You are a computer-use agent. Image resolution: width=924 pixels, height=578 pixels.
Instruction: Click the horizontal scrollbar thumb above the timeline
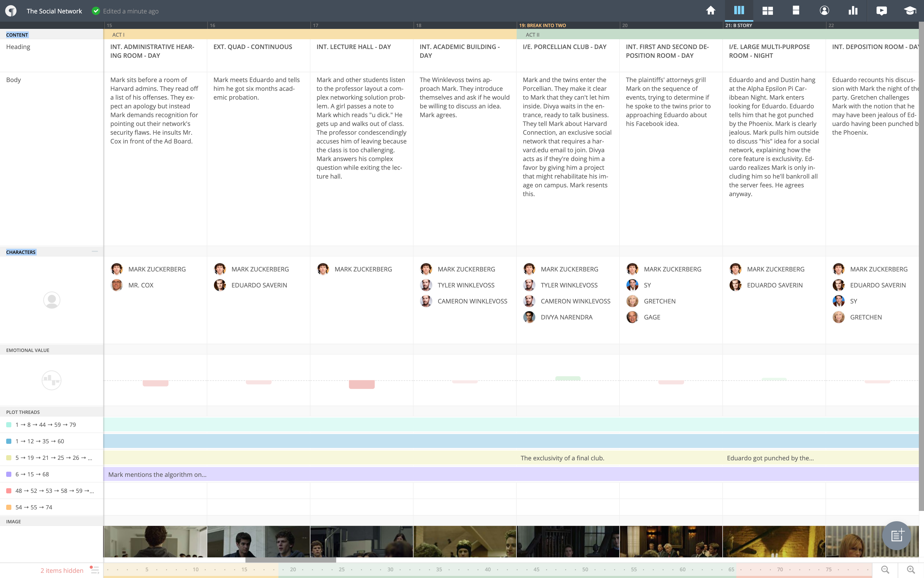(x=291, y=560)
